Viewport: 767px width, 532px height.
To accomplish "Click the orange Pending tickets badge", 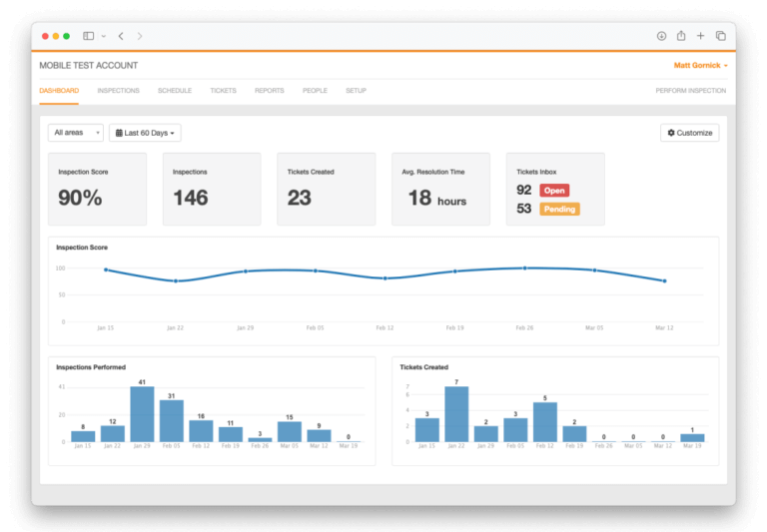I will pyautogui.click(x=559, y=210).
